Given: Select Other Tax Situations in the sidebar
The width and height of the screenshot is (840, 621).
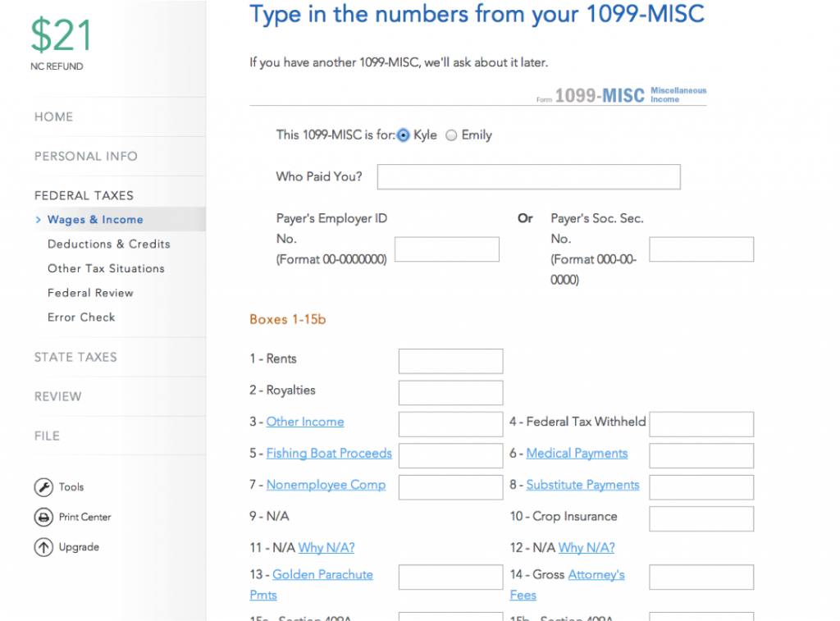Looking at the screenshot, I should pos(105,268).
